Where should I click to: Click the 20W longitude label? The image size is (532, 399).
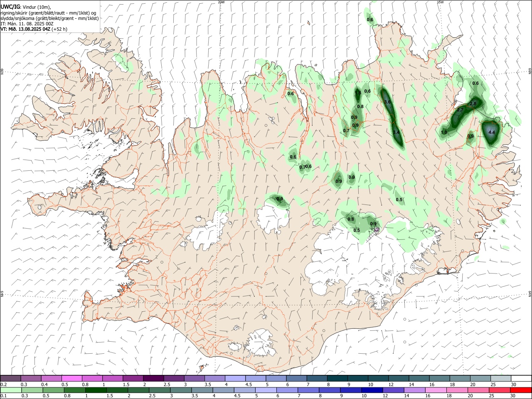(x=221, y=2)
